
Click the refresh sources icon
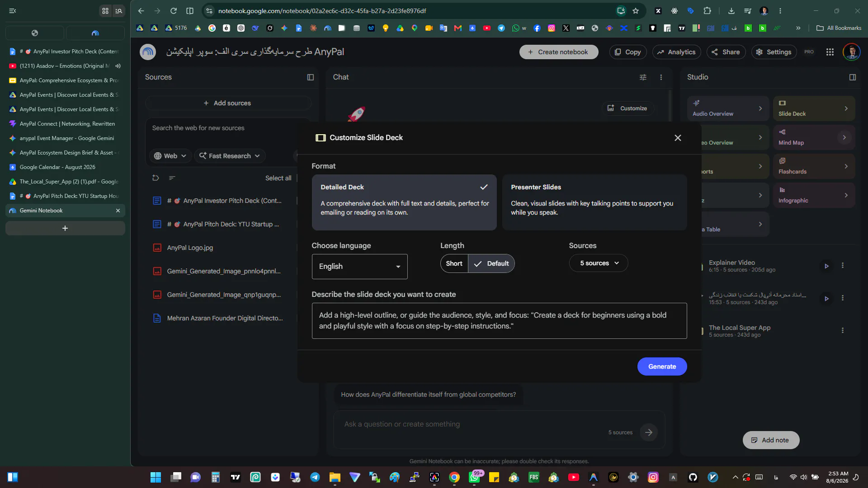(156, 178)
